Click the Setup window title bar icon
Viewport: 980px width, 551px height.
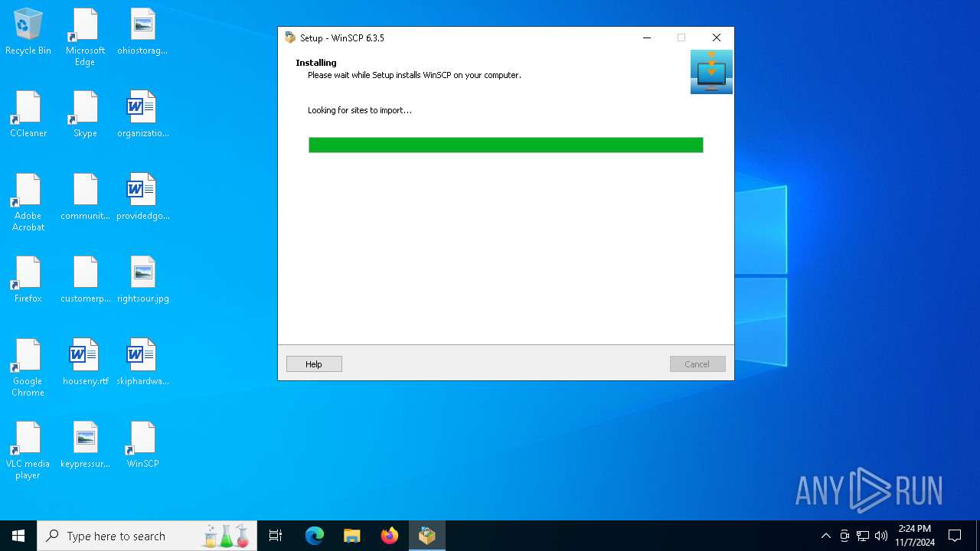290,37
